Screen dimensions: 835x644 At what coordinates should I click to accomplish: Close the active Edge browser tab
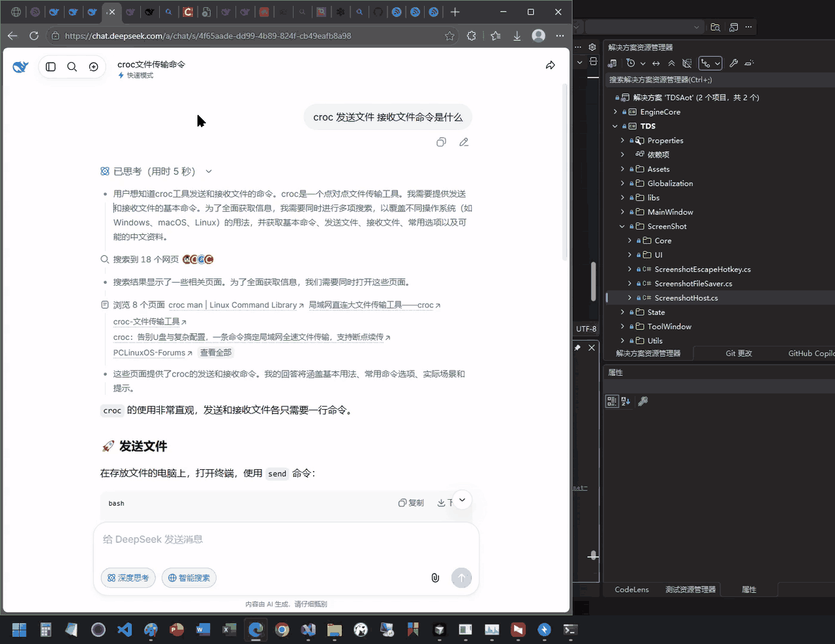click(112, 12)
